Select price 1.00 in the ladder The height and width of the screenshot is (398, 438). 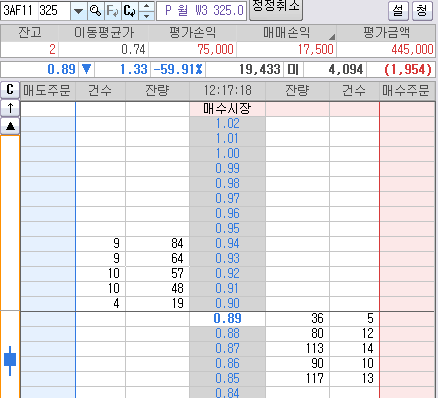(x=227, y=154)
